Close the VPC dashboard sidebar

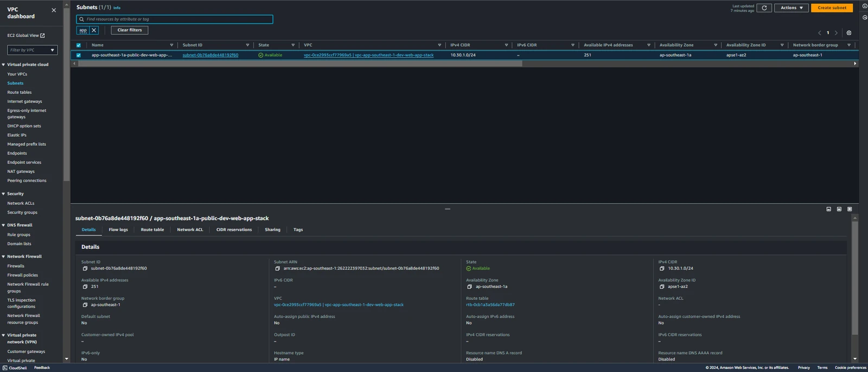point(54,10)
